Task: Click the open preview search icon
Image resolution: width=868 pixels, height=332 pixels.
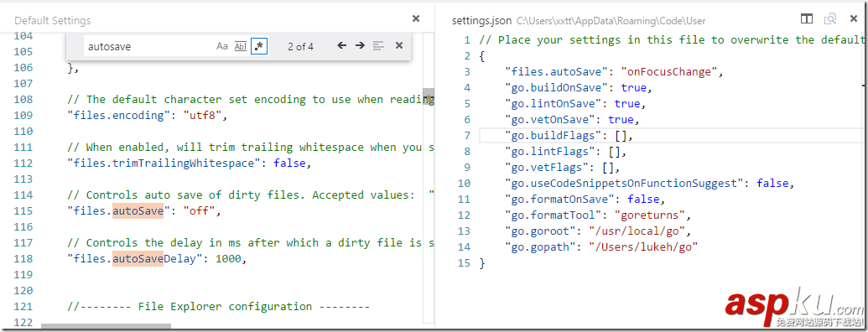Action: click(829, 19)
